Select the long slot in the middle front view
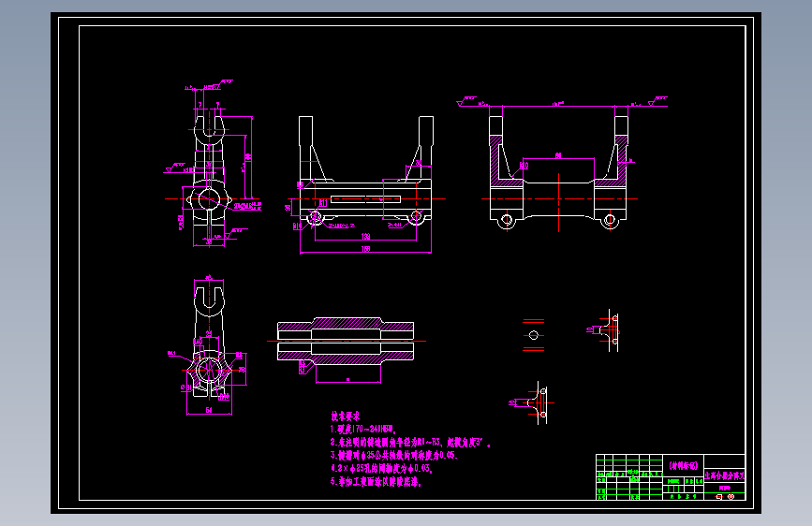This screenshot has width=812, height=526. coord(365,198)
